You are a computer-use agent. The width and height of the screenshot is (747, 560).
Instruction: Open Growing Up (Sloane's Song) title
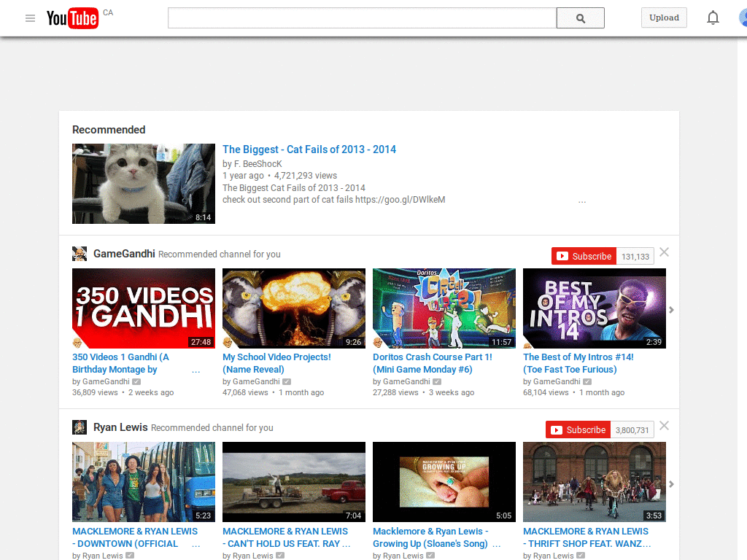tap(430, 537)
